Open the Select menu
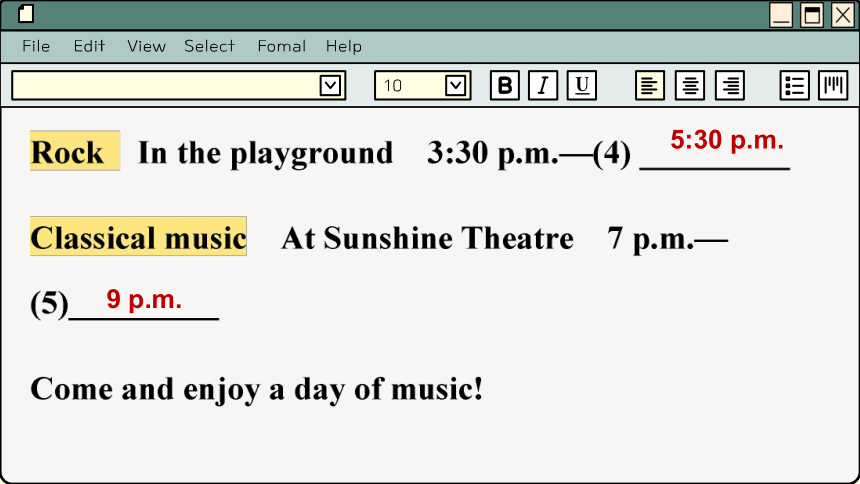Viewport: 860px width, 484px height. [x=210, y=46]
